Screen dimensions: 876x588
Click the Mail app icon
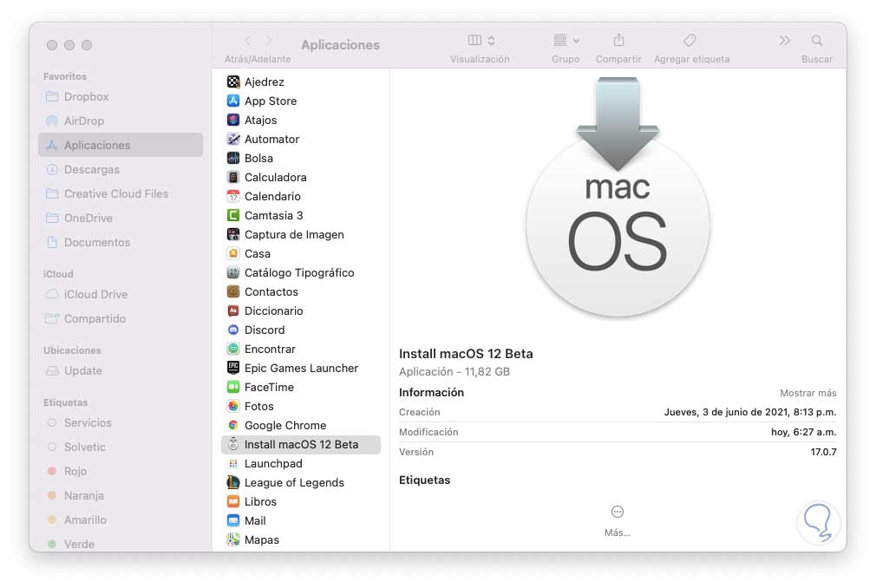coord(233,520)
